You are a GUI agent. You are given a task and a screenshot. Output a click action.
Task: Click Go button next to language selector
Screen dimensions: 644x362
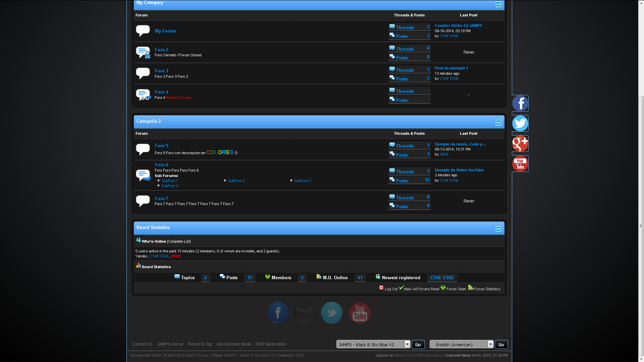[501, 345]
